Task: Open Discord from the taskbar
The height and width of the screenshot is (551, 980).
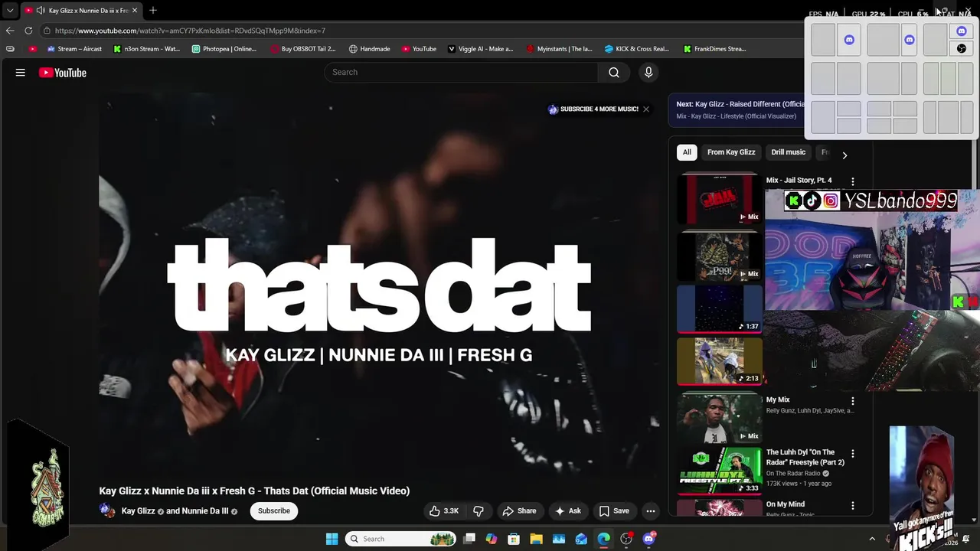Action: coord(649,539)
